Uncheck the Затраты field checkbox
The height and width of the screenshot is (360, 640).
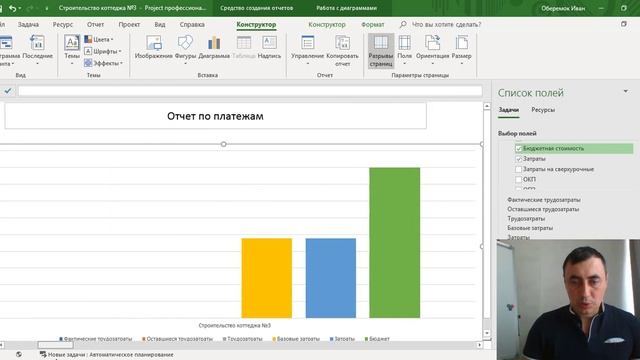[518, 159]
